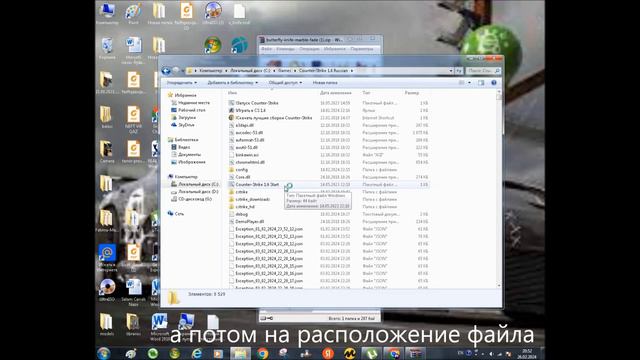Click the volume icon in system tray
Viewport: 640px width, 360px height.
491,354
